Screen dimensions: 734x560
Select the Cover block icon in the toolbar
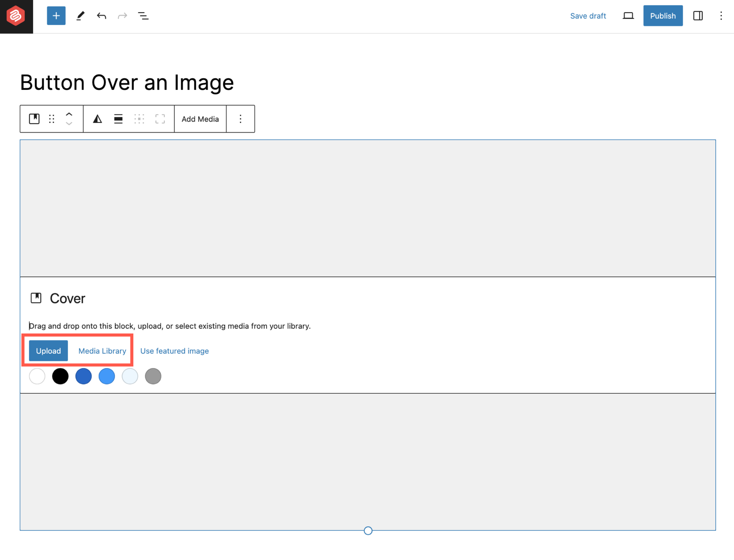[34, 119]
